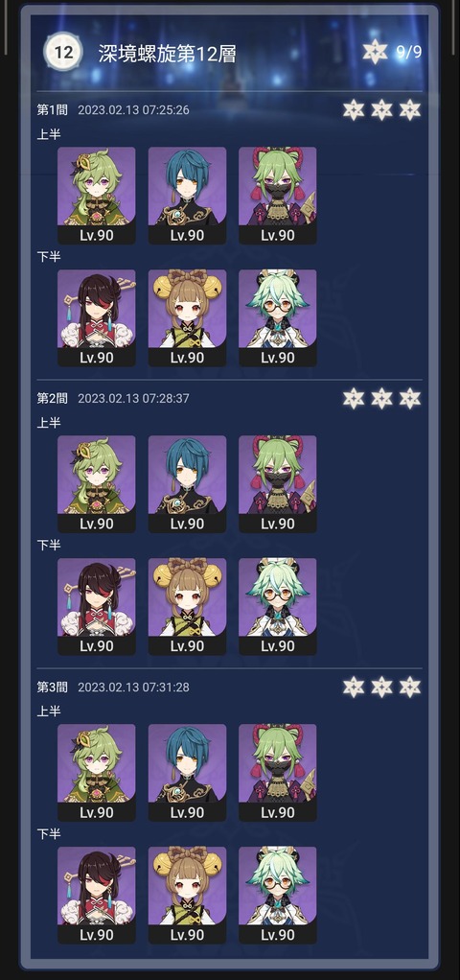The height and width of the screenshot is (980, 460).
Task: Select Sucrose portrait in chamber 1 second half
Action: tap(278, 318)
